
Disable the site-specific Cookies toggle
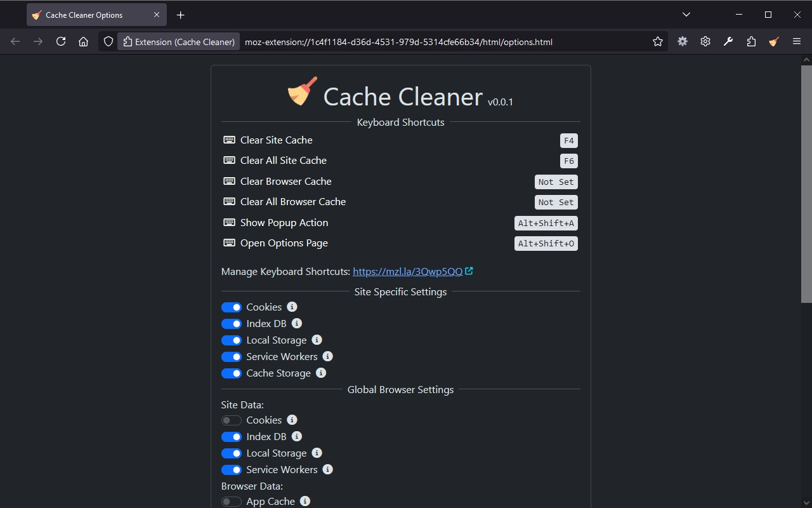pyautogui.click(x=232, y=307)
